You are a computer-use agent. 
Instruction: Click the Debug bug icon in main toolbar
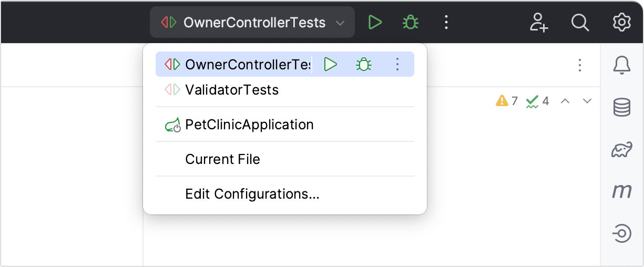coord(411,23)
